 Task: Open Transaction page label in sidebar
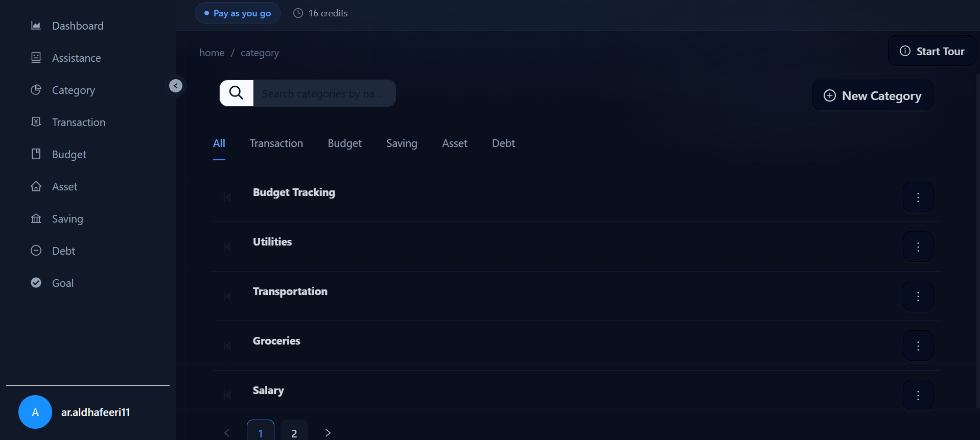79,123
